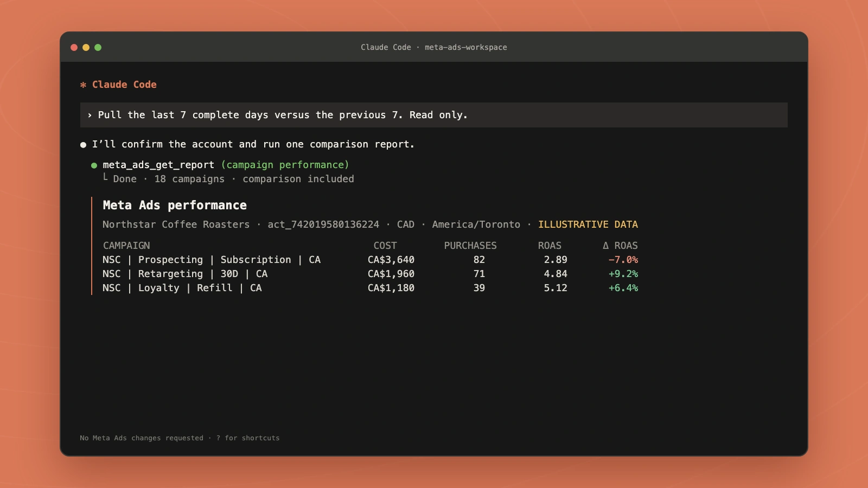Click the meta_ads_get_report tool name
This screenshot has width=868, height=488.
(x=158, y=165)
